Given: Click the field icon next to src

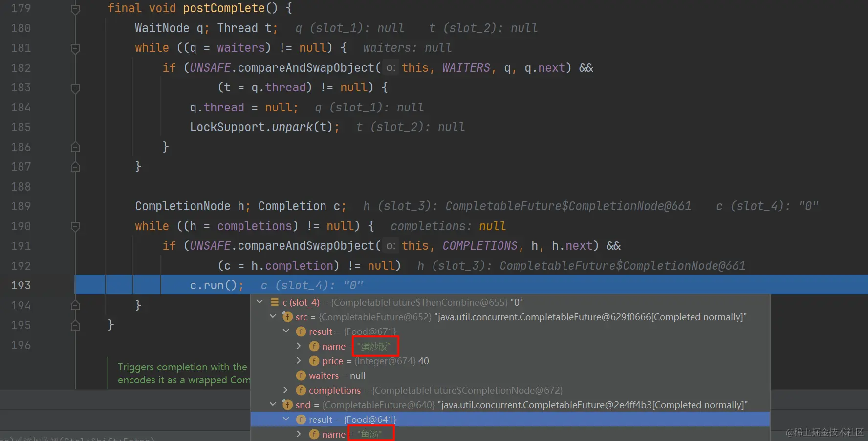Looking at the screenshot, I should click(x=287, y=316).
